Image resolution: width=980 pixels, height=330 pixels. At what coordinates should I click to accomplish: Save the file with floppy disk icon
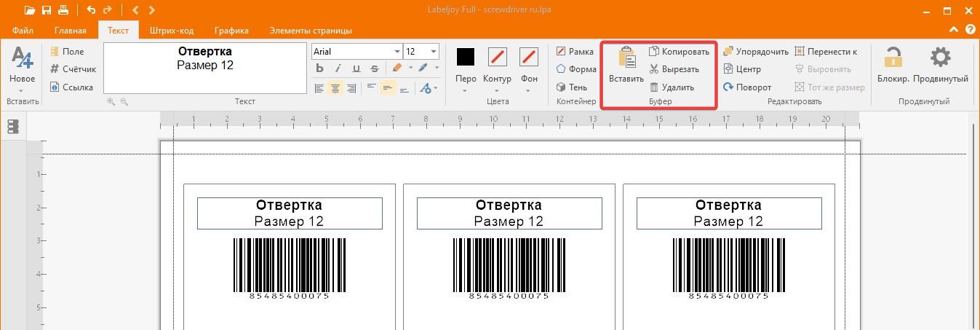[x=47, y=10]
